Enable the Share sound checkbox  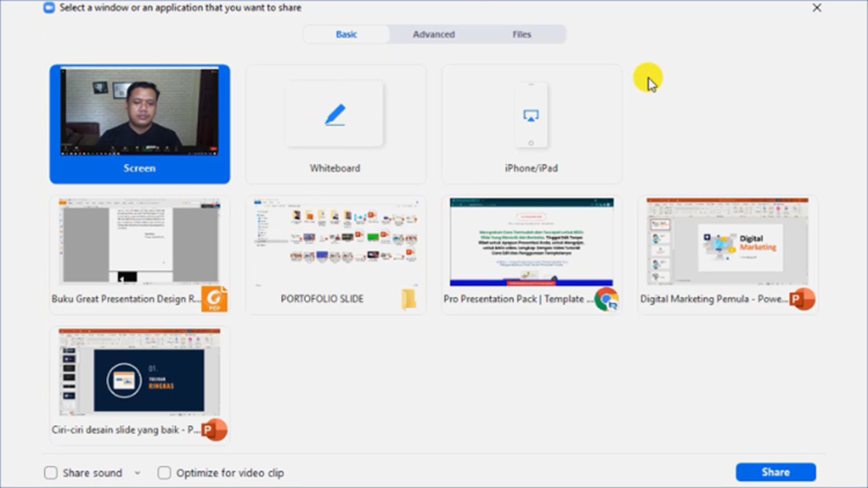(51, 472)
